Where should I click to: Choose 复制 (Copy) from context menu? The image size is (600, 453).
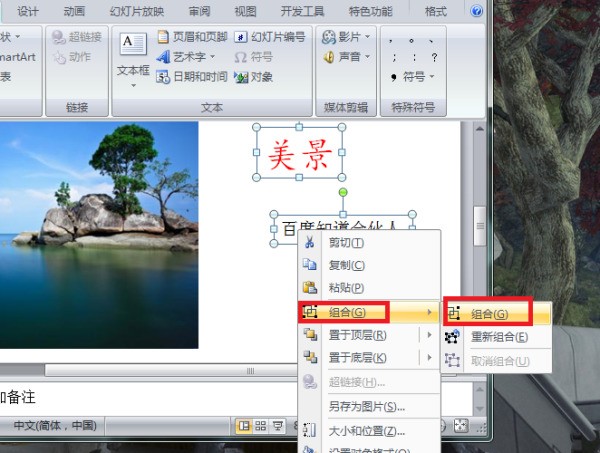pyautogui.click(x=346, y=265)
